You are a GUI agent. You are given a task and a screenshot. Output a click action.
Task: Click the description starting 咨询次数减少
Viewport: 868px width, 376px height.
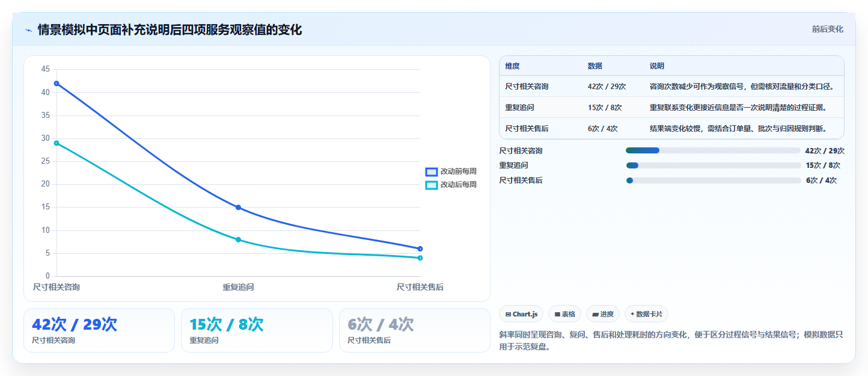point(742,87)
